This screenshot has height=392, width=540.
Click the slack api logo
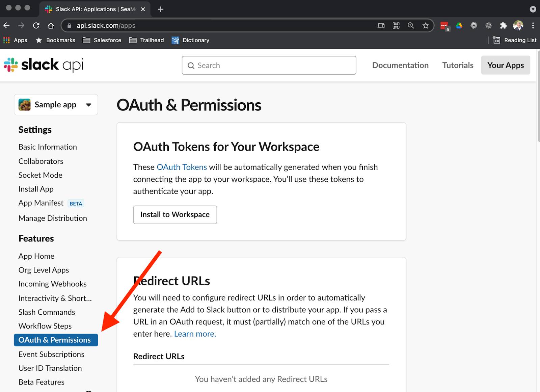(x=44, y=65)
